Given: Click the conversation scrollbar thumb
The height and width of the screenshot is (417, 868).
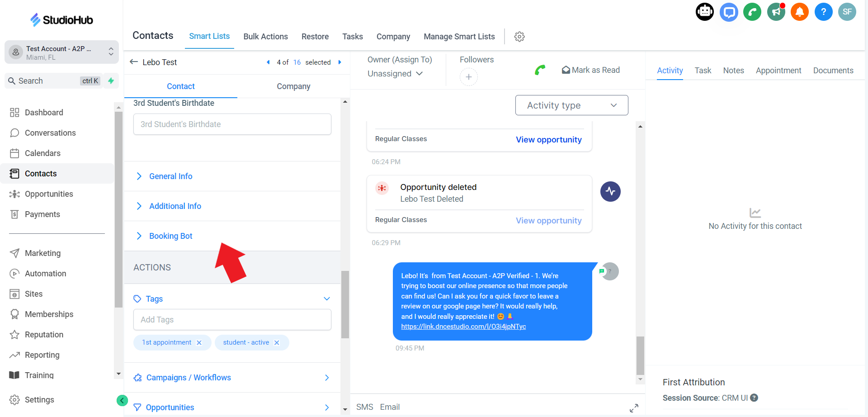Looking at the screenshot, I should [x=640, y=355].
